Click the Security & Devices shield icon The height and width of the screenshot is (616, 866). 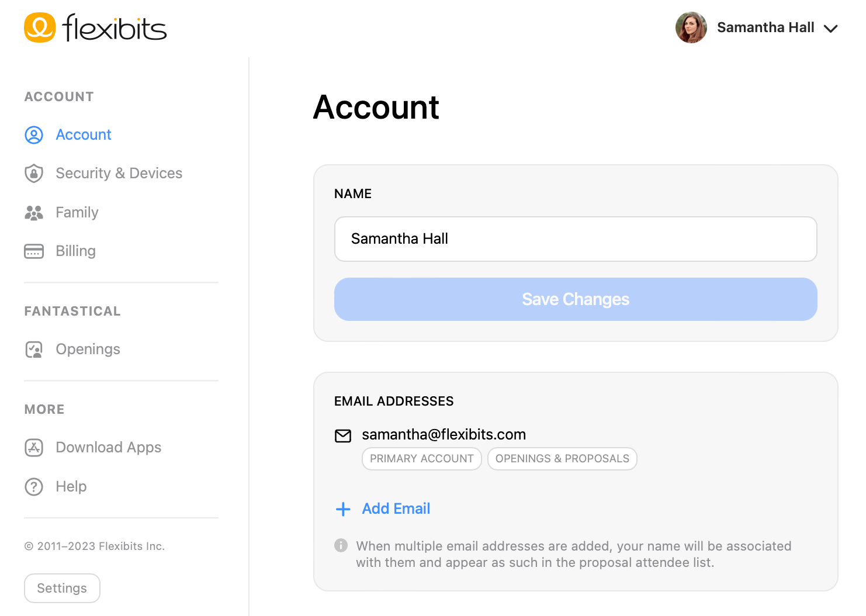[34, 174]
